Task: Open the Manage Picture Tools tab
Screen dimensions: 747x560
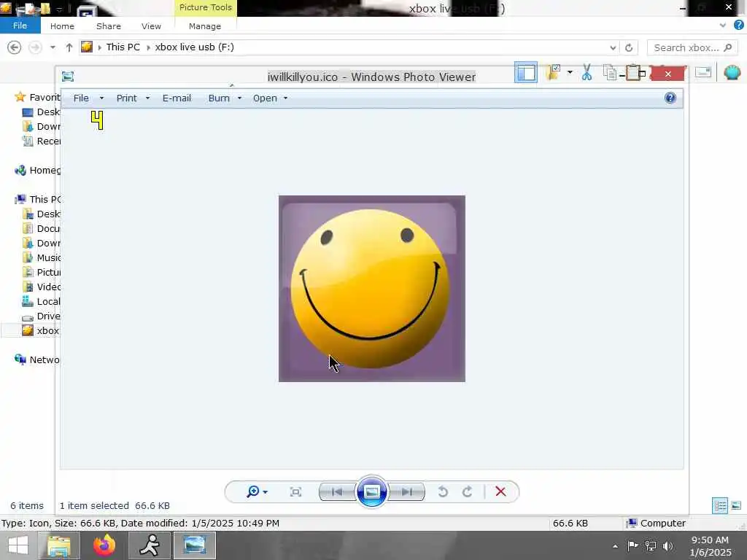Action: [x=205, y=26]
